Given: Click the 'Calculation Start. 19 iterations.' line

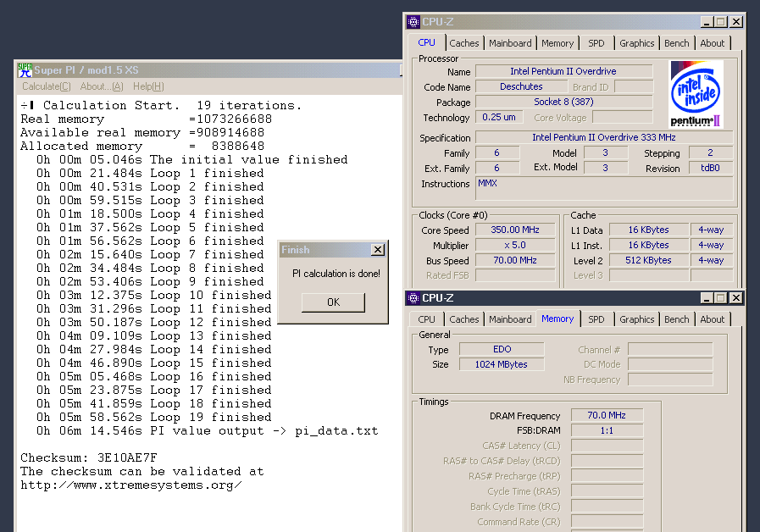Looking at the screenshot, I should pyautogui.click(x=161, y=105).
